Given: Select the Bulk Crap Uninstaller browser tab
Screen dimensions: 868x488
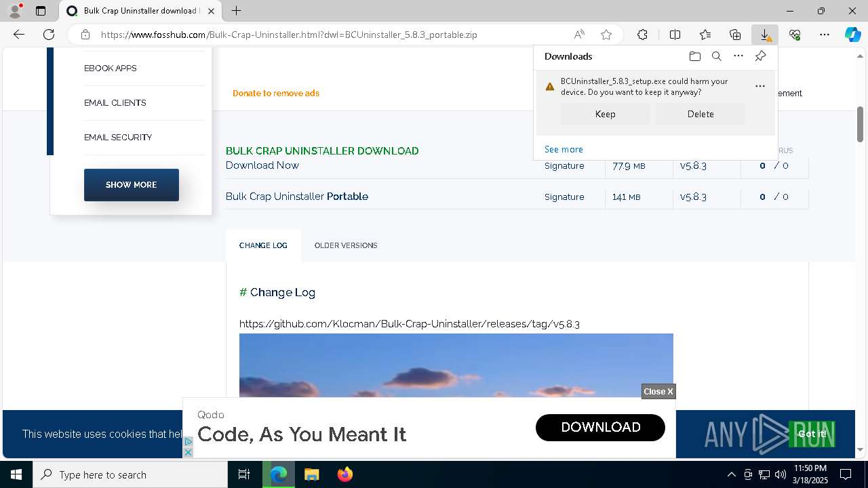Looking at the screenshot, I should [x=140, y=11].
